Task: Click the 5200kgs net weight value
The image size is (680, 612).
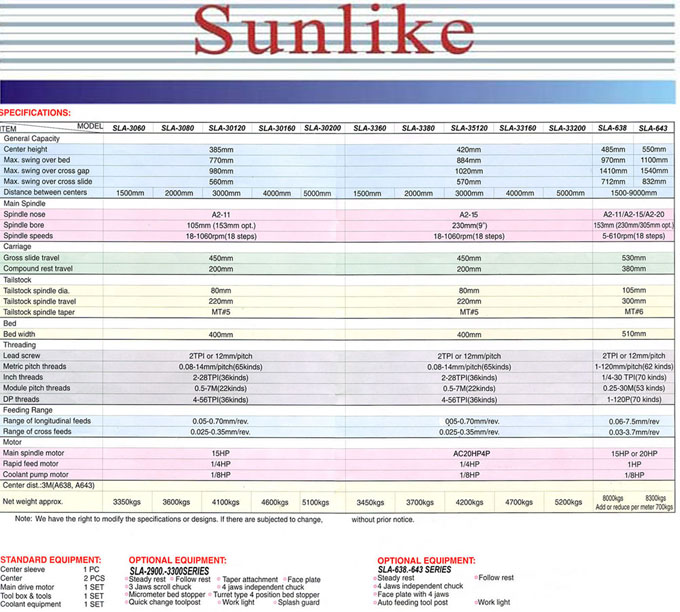Action: [568, 502]
